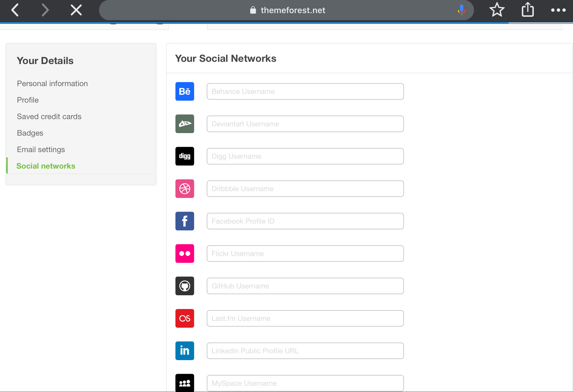Viewport: 573px width, 392px height.
Task: Open the share sheet icon
Action: coord(528,10)
